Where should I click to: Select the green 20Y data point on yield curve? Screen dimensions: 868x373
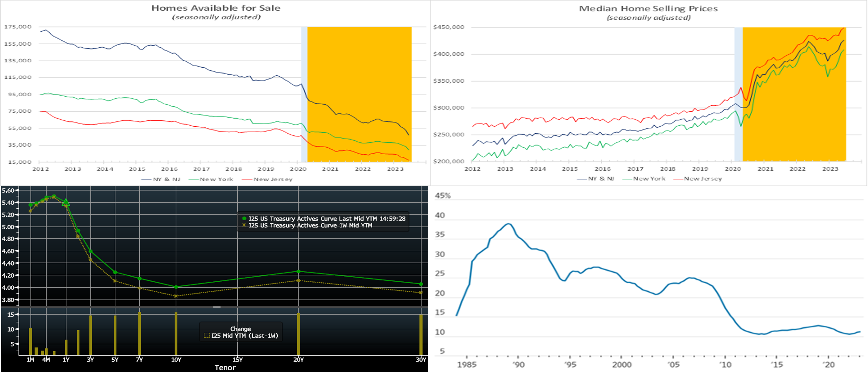[298, 271]
